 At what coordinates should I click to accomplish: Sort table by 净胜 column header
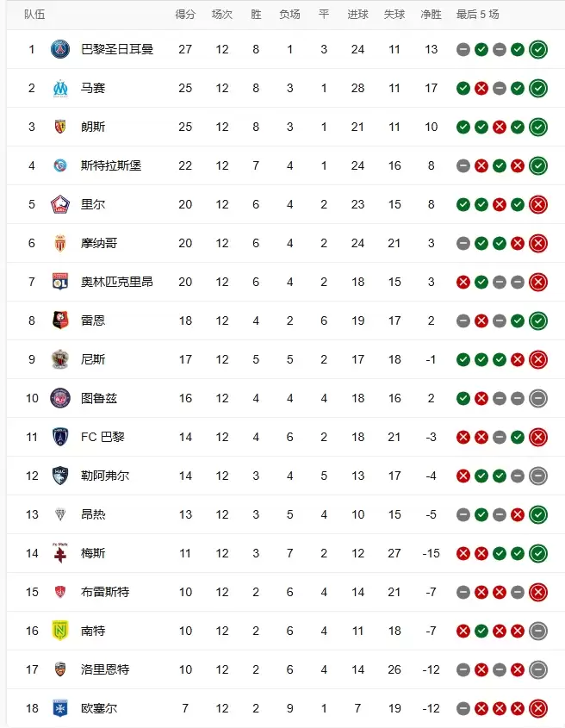click(432, 15)
